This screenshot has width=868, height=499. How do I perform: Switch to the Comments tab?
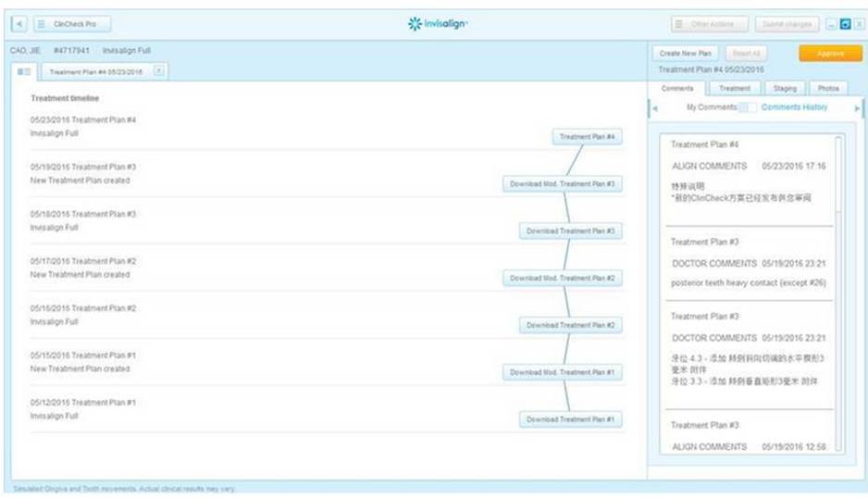(x=677, y=89)
